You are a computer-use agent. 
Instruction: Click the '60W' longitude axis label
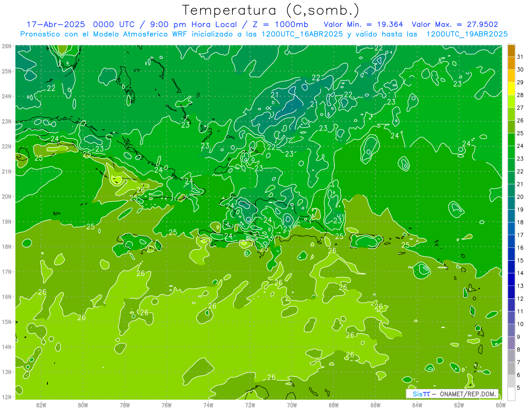tap(501, 405)
